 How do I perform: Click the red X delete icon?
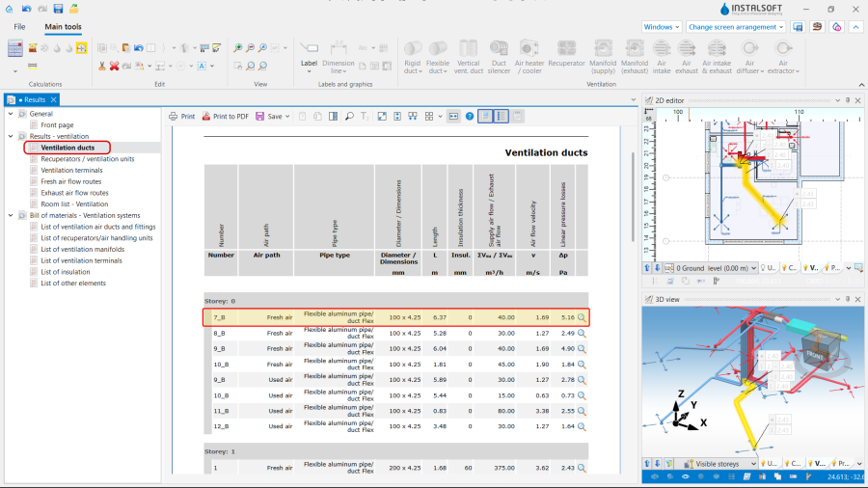(114, 66)
